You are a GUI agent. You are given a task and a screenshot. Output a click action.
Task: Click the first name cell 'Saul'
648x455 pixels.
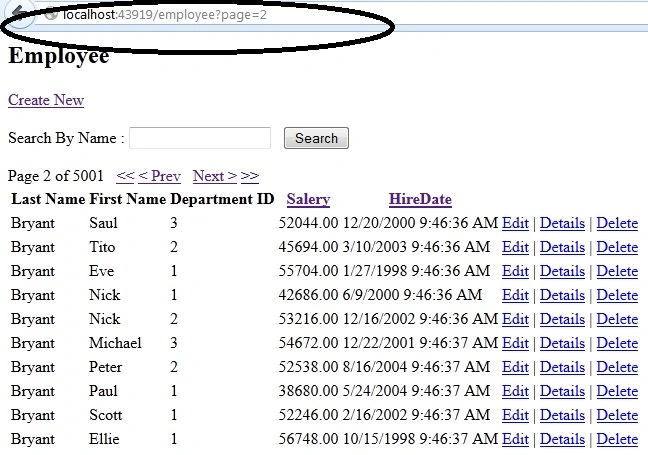(x=103, y=223)
